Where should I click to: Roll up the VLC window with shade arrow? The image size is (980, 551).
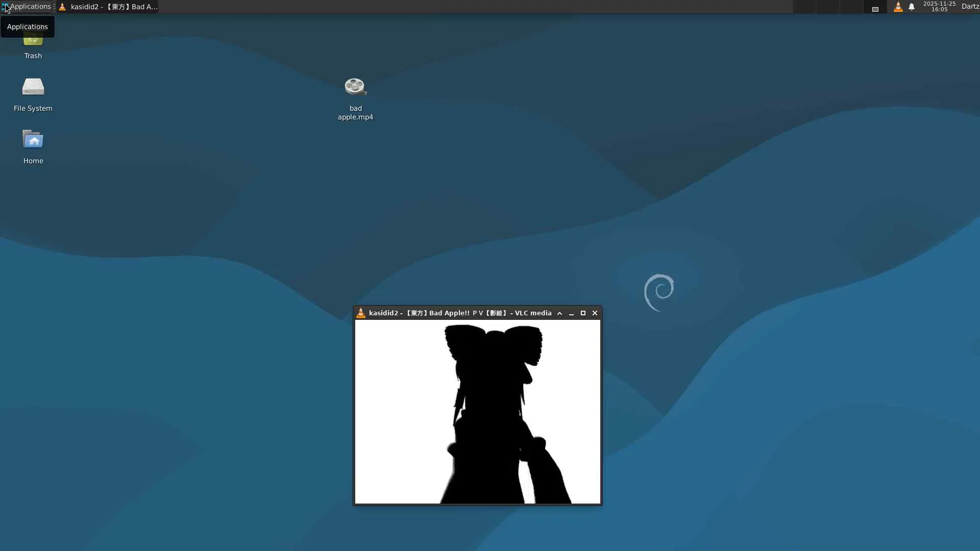tap(559, 313)
